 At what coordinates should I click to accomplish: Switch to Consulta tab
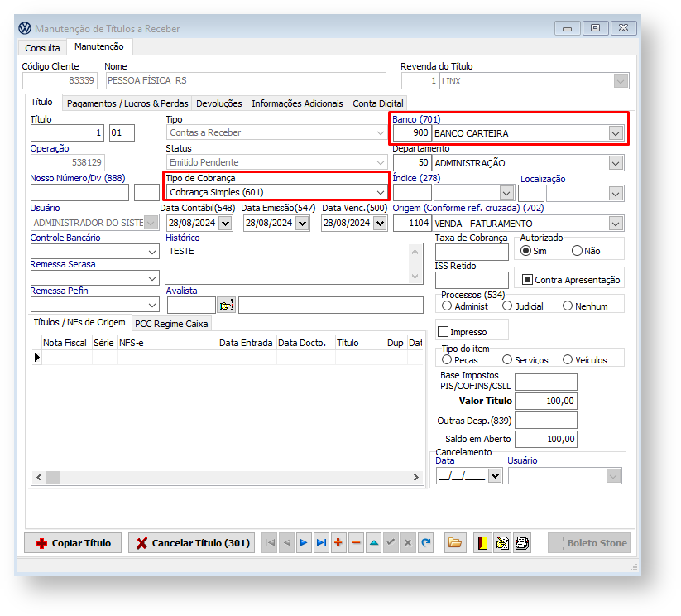click(42, 48)
